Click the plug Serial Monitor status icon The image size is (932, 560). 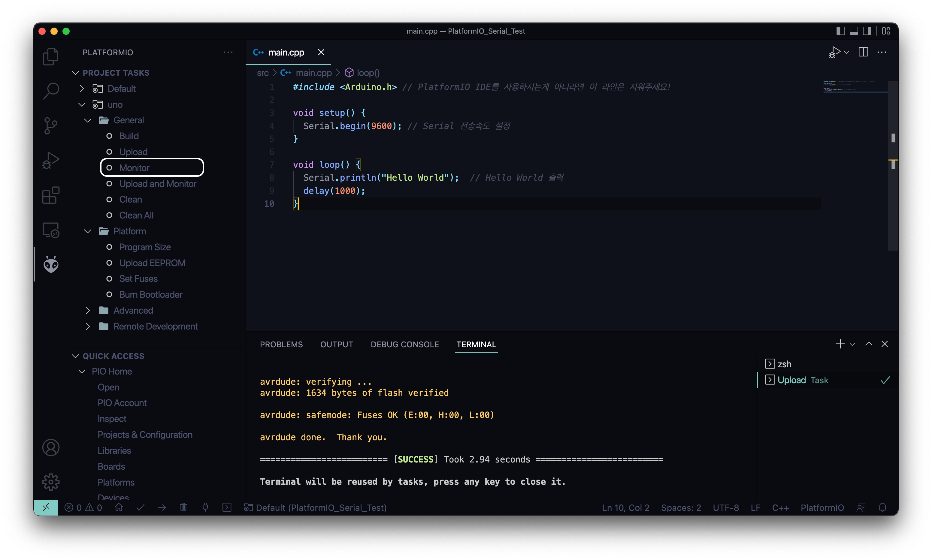coord(205,507)
